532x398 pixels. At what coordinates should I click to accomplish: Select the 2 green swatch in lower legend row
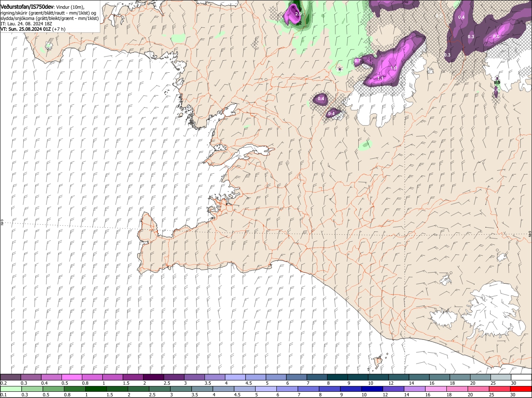coord(138,389)
